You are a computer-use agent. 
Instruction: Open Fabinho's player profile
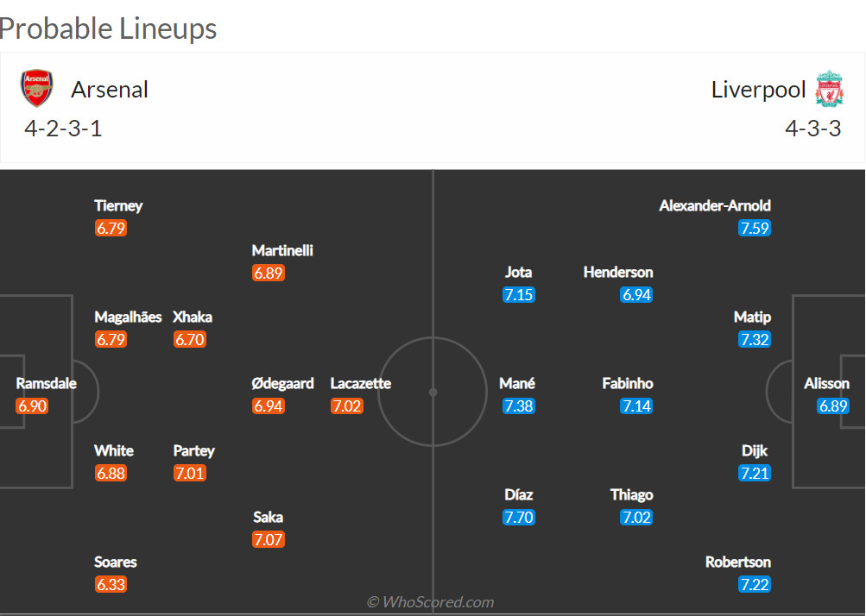[x=628, y=384]
